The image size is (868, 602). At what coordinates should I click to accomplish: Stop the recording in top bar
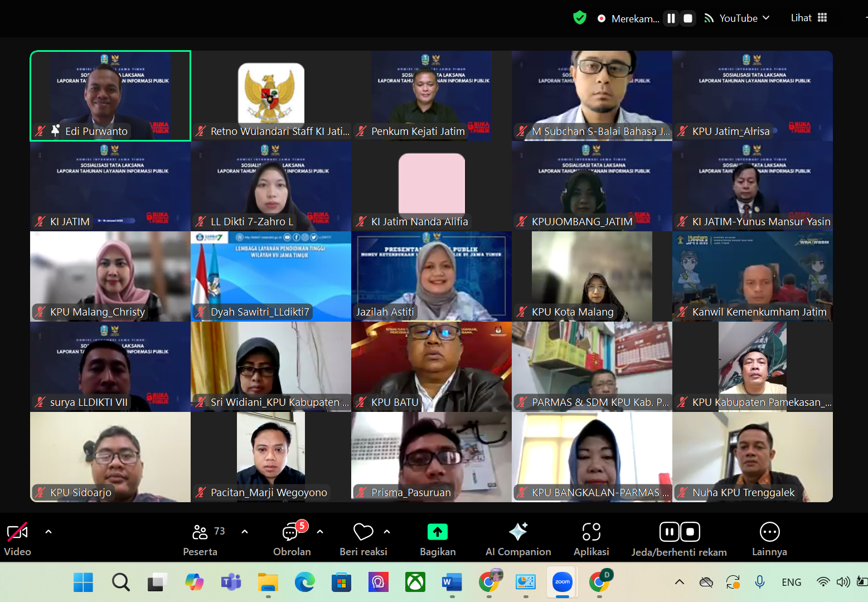click(x=688, y=18)
